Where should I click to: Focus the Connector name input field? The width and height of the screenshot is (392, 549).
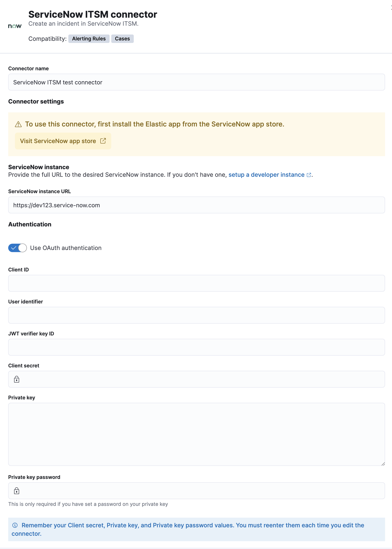pyautogui.click(x=196, y=82)
